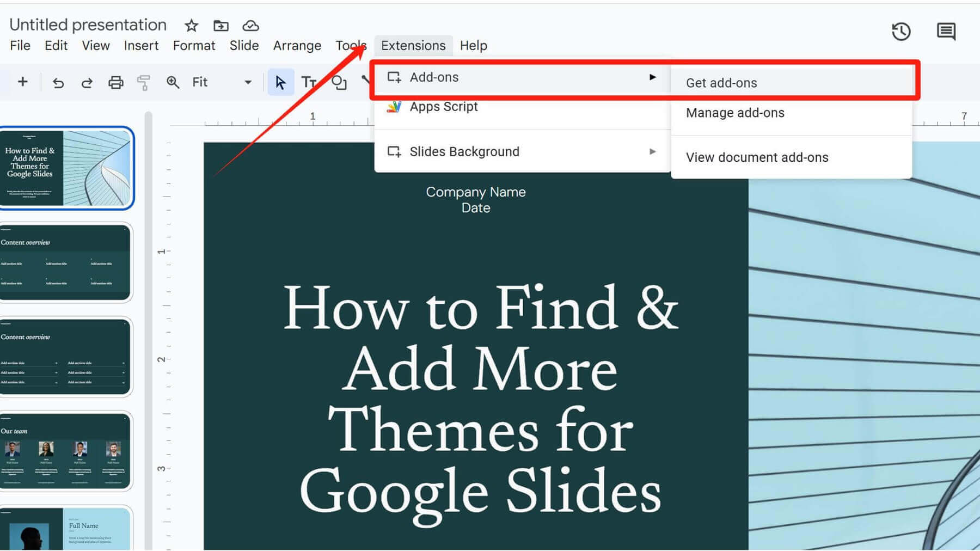Expand the Add-ons submenu arrow

(x=652, y=77)
